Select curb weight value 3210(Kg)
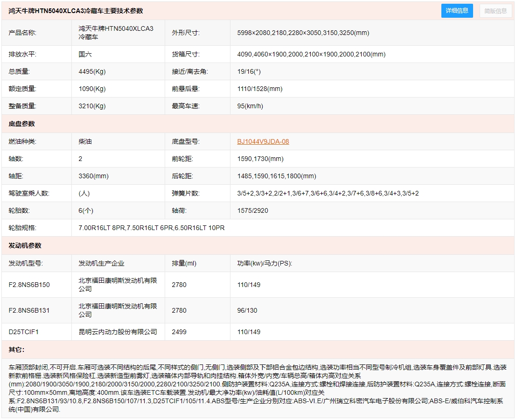The image size is (516, 420). 92,106
